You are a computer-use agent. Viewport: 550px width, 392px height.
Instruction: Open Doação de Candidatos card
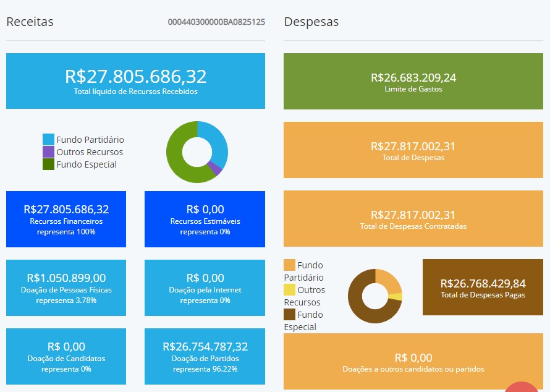coord(66,356)
